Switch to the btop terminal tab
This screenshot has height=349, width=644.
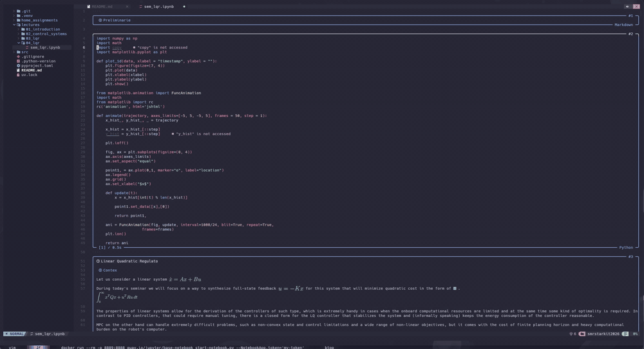point(329,347)
